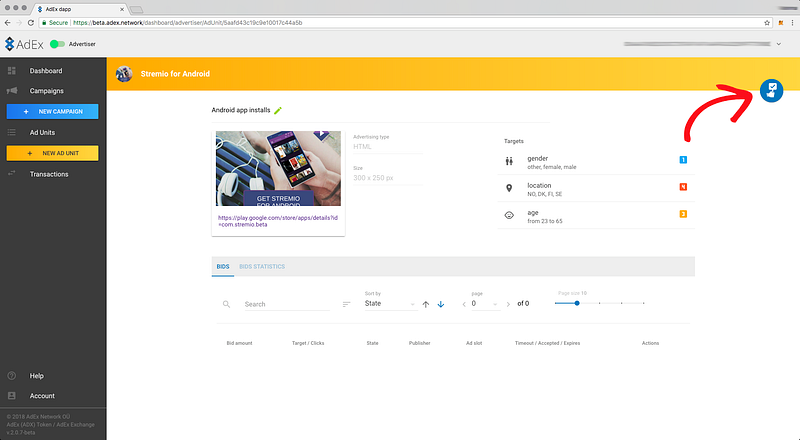Click the Transactions arrows icon
Image resolution: width=800 pixels, height=440 pixels.
click(x=12, y=174)
